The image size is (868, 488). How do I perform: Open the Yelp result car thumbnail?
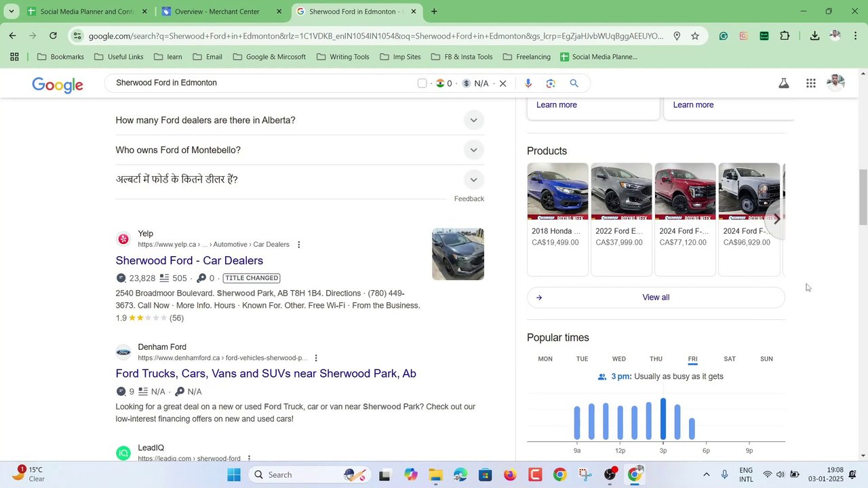coord(458,254)
